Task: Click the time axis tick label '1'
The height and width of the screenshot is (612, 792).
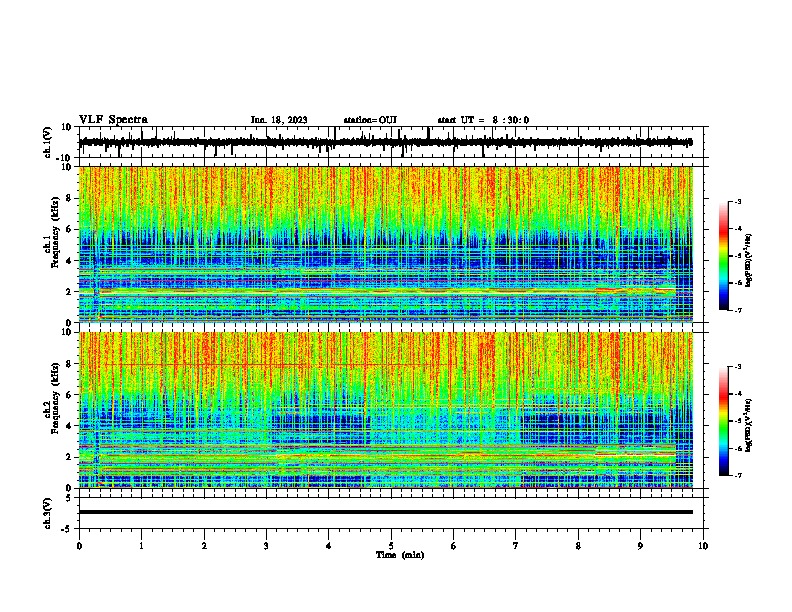Action: click(x=141, y=546)
